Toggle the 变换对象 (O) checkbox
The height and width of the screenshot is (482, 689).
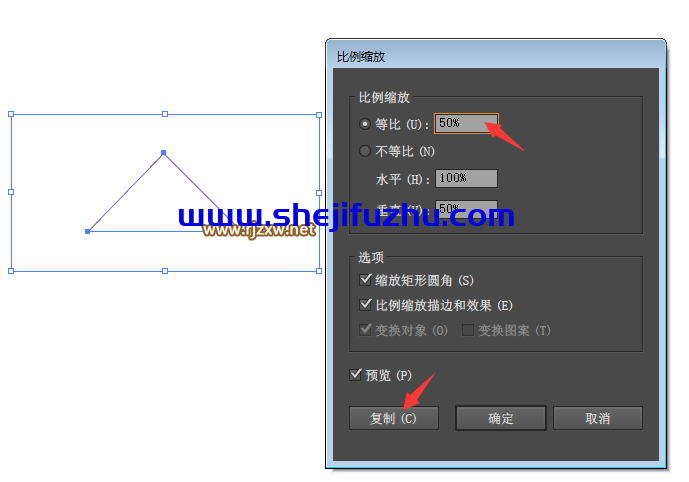pyautogui.click(x=365, y=330)
